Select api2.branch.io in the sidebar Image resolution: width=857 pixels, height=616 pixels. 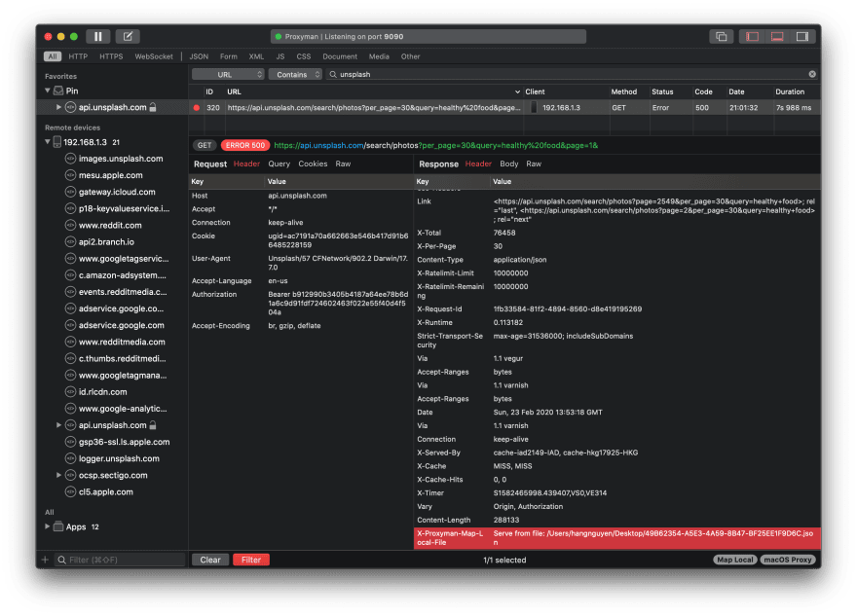(x=106, y=242)
